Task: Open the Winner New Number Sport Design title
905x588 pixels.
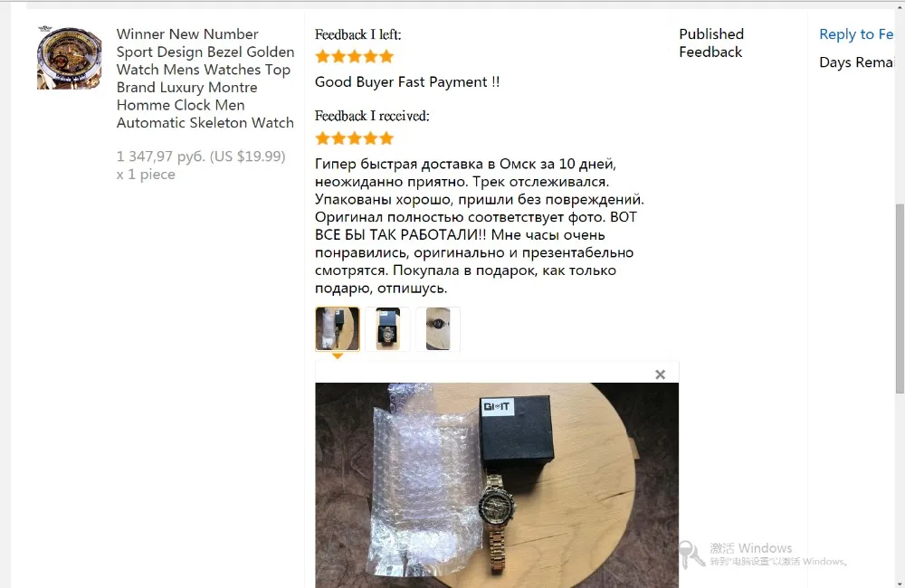Action: 205,79
